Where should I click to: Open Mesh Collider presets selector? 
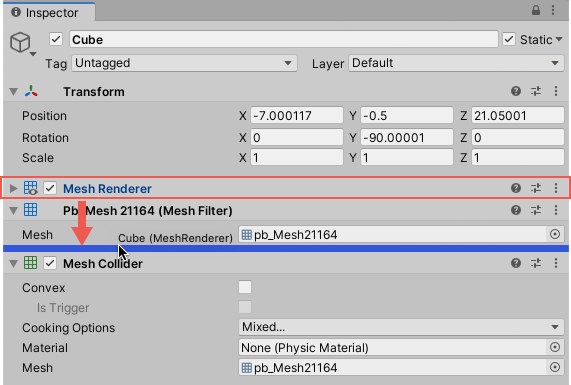536,263
